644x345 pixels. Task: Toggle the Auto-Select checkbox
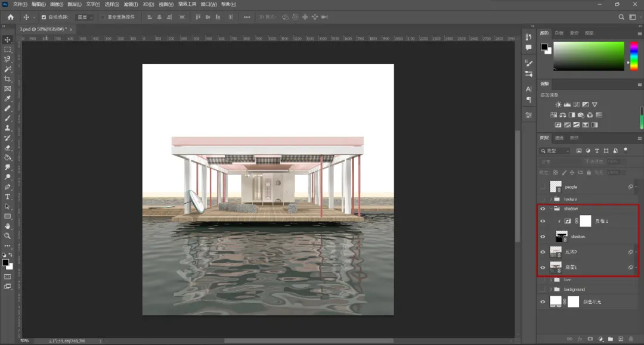(x=44, y=17)
